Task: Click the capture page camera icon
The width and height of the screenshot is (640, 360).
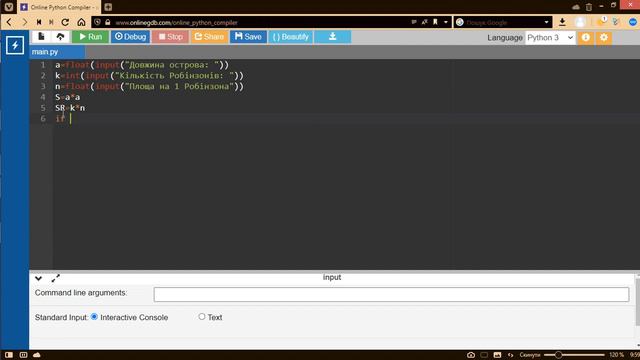Action: [x=471, y=355]
